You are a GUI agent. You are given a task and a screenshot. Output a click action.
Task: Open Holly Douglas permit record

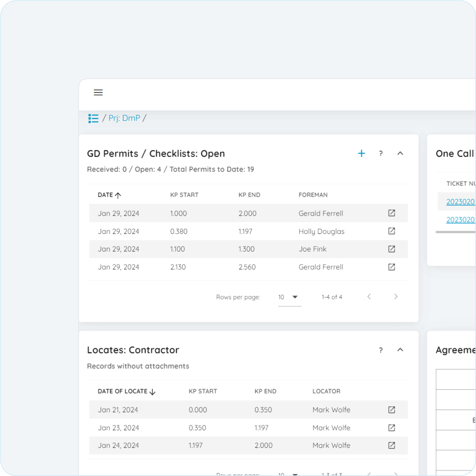click(x=392, y=231)
